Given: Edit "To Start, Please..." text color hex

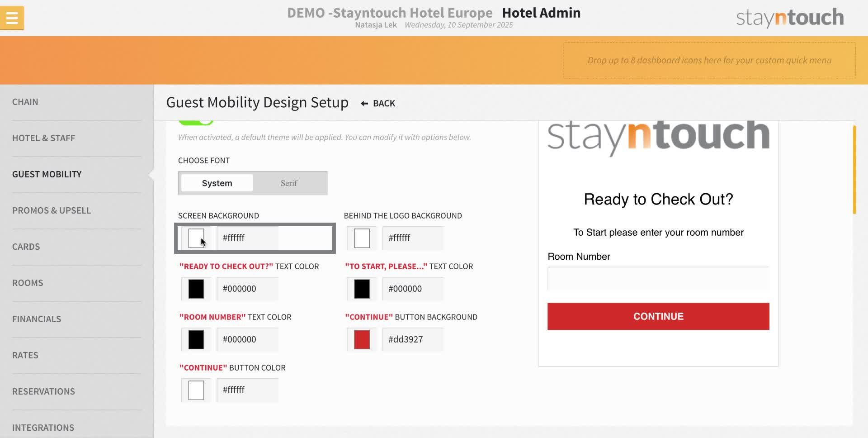Looking at the screenshot, I should [x=413, y=289].
